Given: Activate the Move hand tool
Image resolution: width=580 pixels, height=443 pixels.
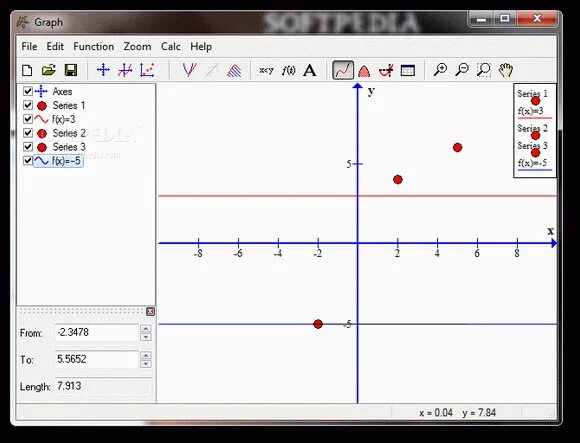Looking at the screenshot, I should (506, 70).
